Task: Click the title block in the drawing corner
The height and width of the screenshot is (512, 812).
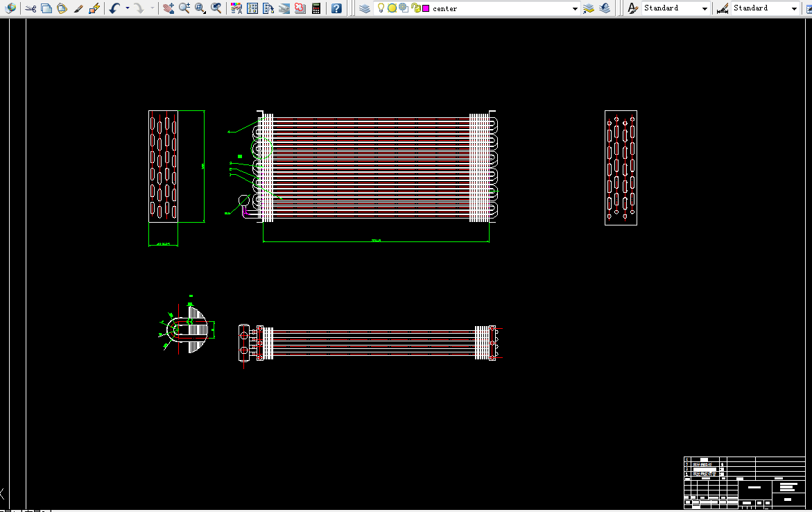Action: (744, 482)
